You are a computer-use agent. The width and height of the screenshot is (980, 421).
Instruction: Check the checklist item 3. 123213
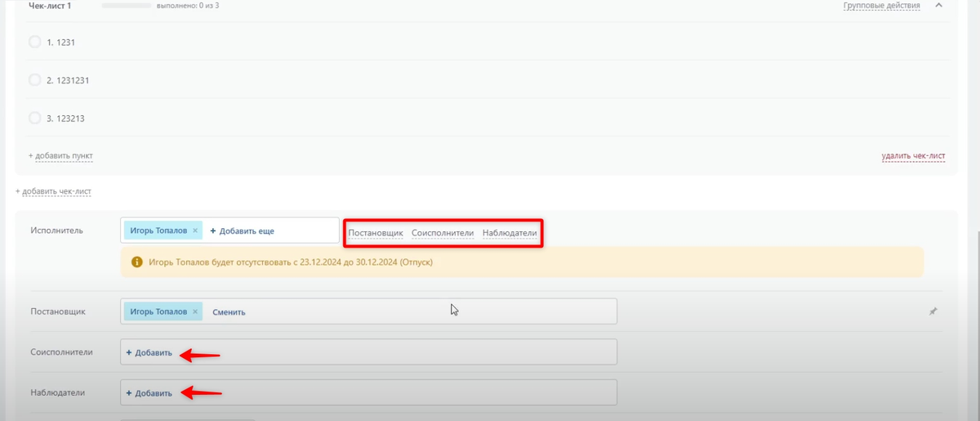[34, 118]
